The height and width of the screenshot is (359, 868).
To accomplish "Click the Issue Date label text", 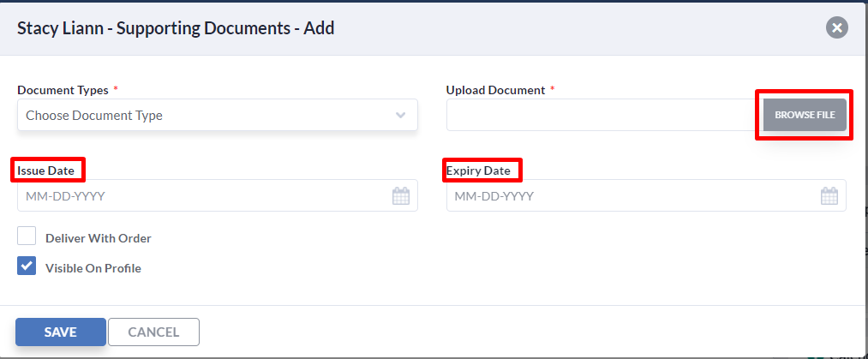I will 46,171.
